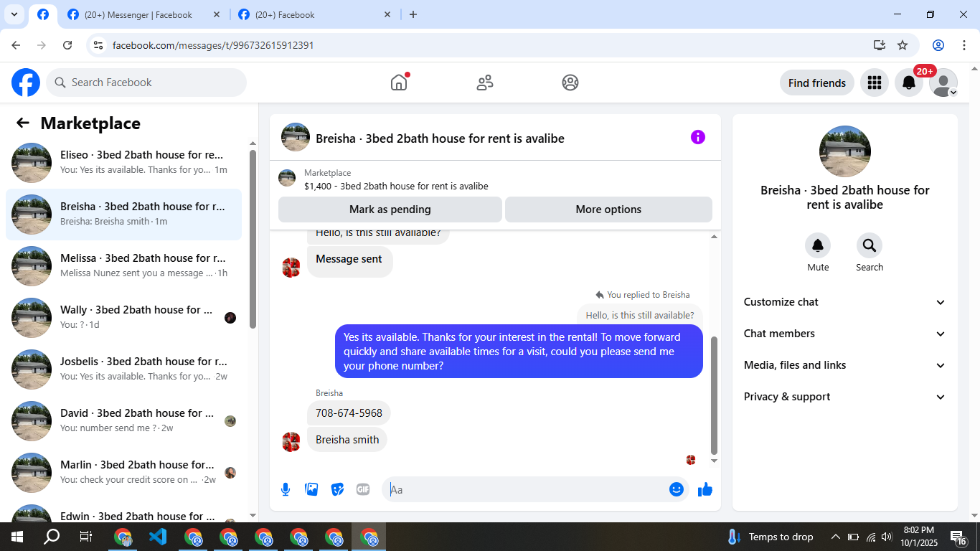Launch Visual Studio Code from taskbar
Viewport: 980px width, 551px height.
(158, 537)
